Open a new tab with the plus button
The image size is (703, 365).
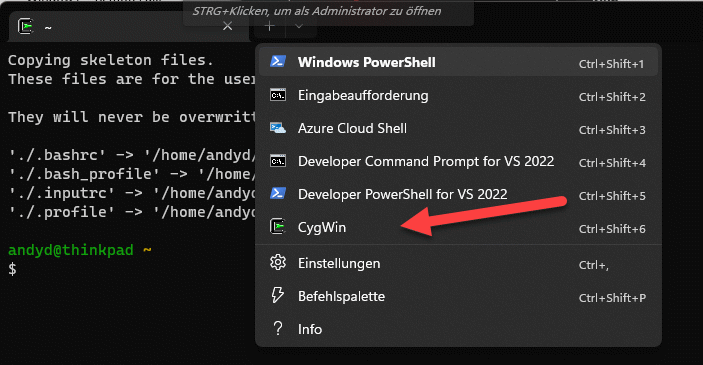(269, 26)
